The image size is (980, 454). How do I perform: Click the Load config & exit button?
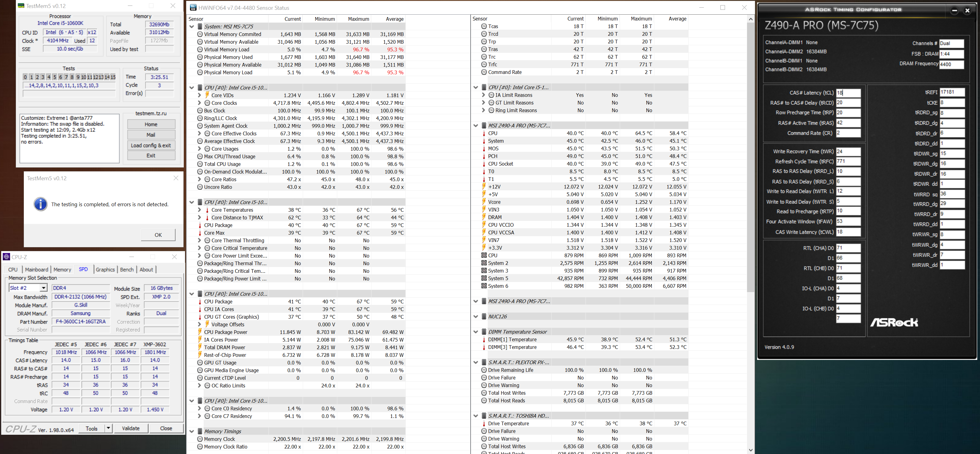[151, 145]
